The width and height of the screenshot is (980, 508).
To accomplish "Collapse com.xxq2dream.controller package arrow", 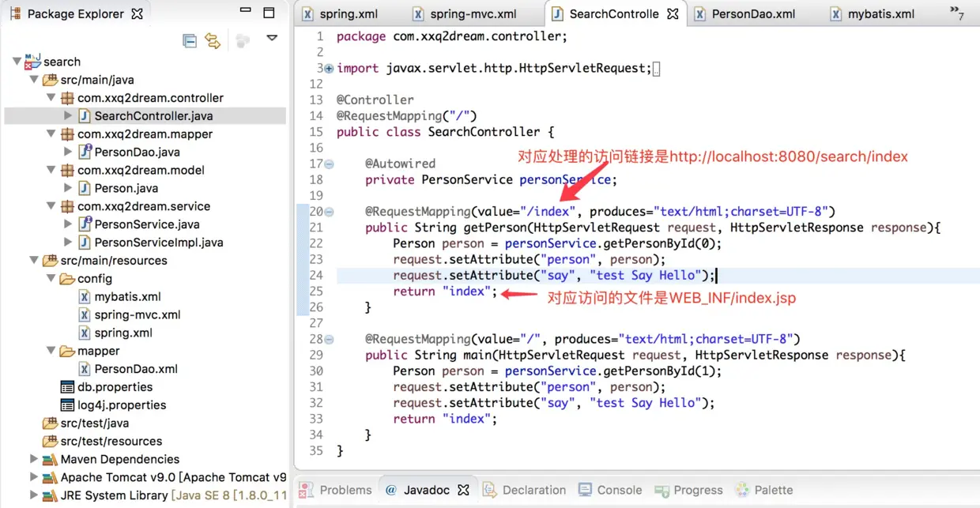I will 51,98.
